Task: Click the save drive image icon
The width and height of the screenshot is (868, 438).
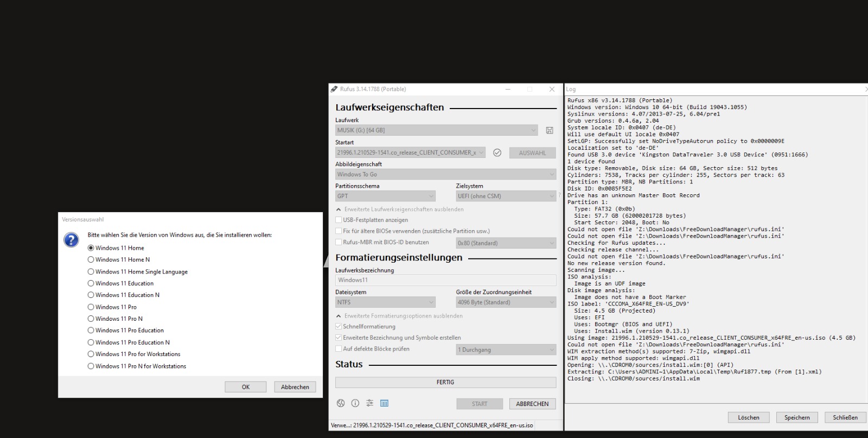Action: 549,130
